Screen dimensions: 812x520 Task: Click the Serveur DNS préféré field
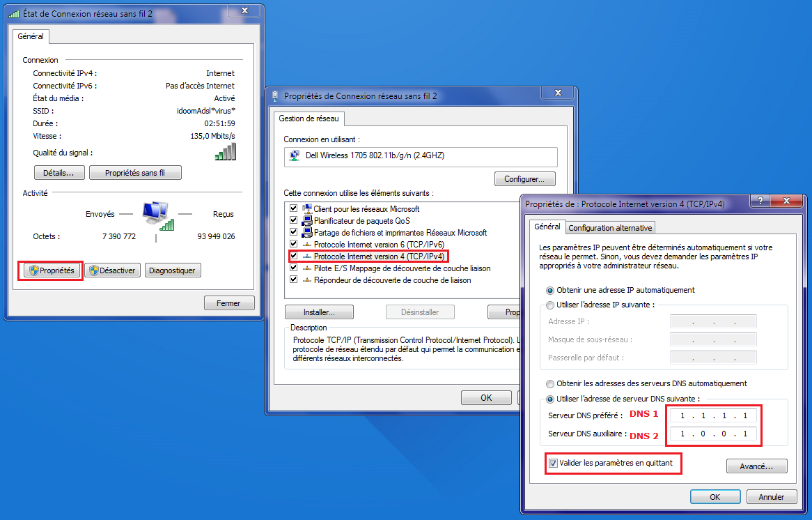(x=713, y=415)
